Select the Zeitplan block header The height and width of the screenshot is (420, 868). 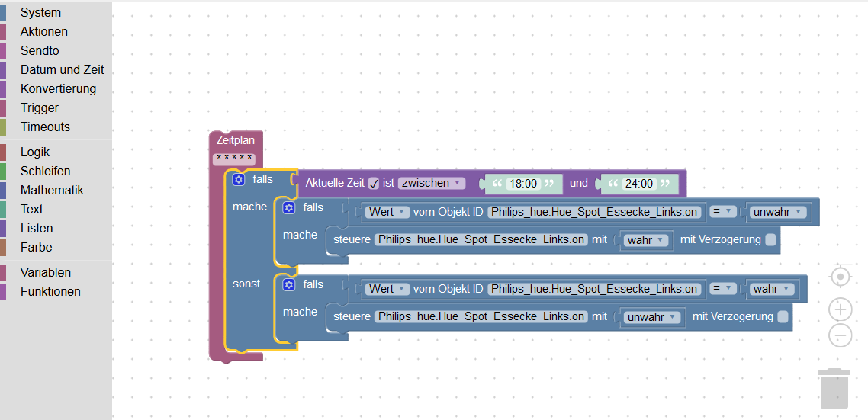[x=236, y=140]
